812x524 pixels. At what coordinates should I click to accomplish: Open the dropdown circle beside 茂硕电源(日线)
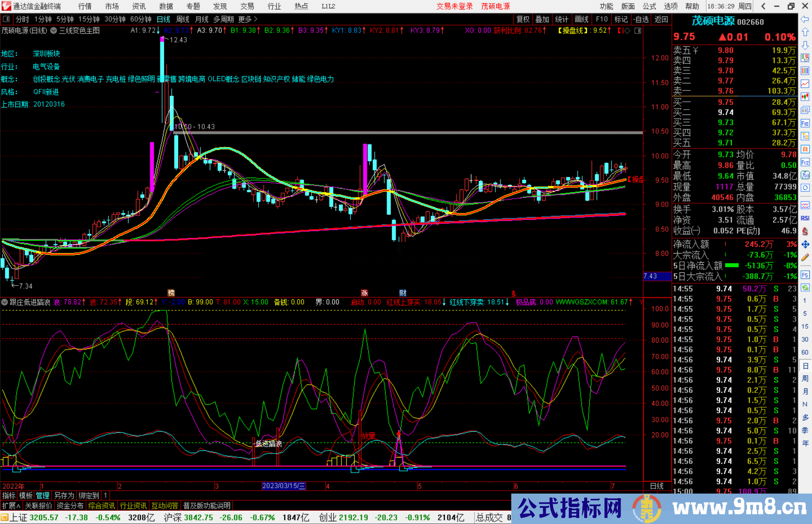[54, 30]
